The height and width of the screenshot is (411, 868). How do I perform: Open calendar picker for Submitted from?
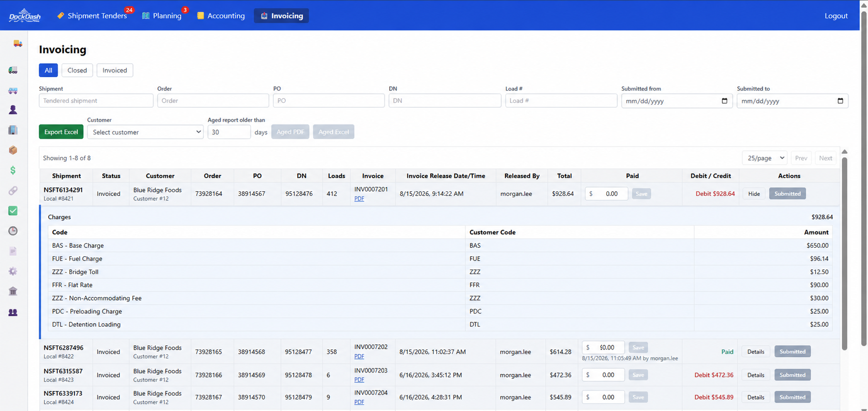[725, 101]
